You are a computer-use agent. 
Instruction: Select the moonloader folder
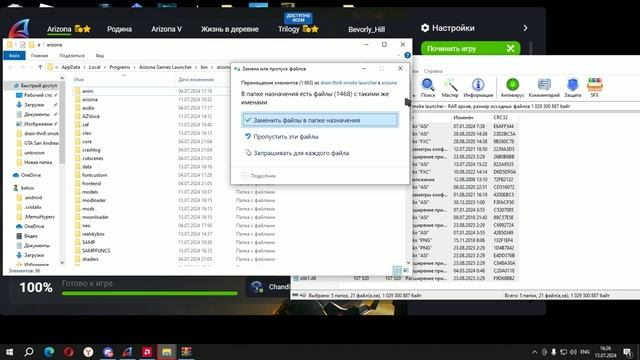point(95,217)
